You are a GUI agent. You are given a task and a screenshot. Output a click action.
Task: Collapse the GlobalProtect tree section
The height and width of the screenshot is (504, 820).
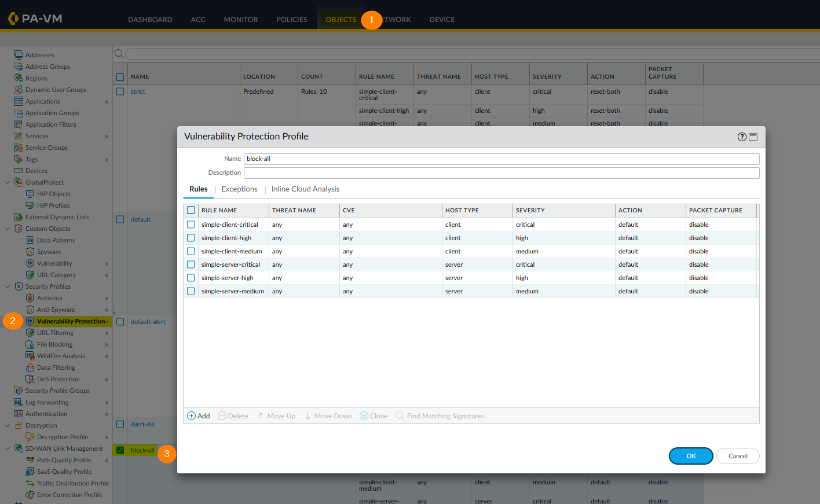tap(8, 182)
